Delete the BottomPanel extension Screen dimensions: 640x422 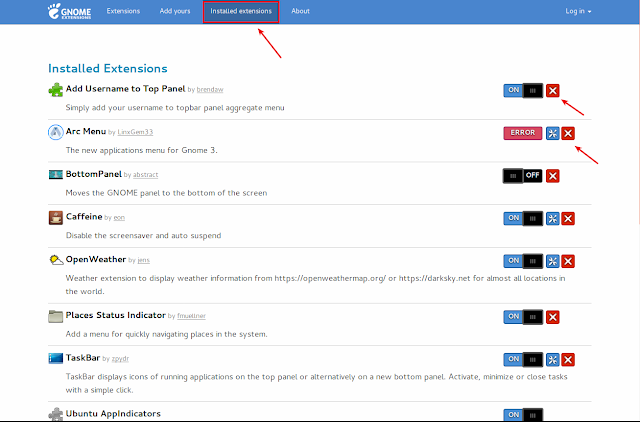553,176
